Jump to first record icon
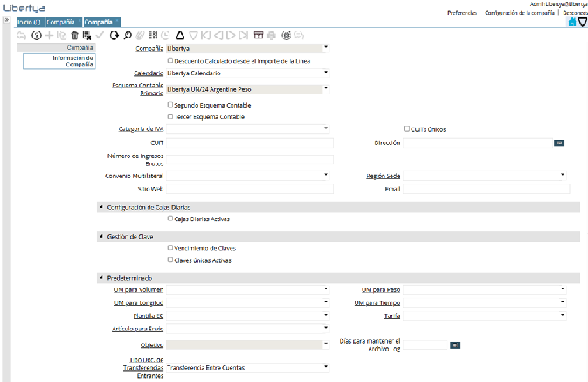 pos(205,36)
